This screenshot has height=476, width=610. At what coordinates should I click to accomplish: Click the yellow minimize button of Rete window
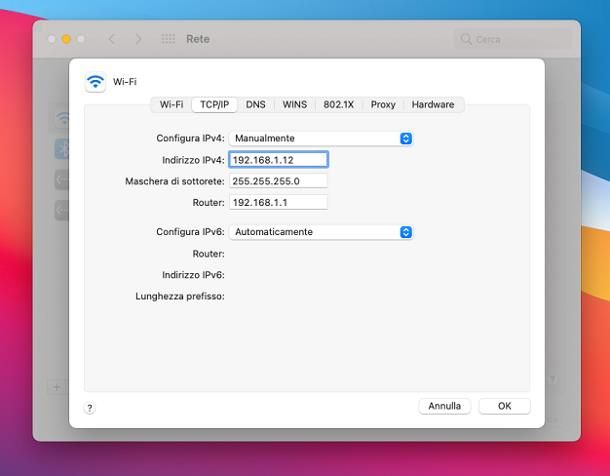[66, 39]
